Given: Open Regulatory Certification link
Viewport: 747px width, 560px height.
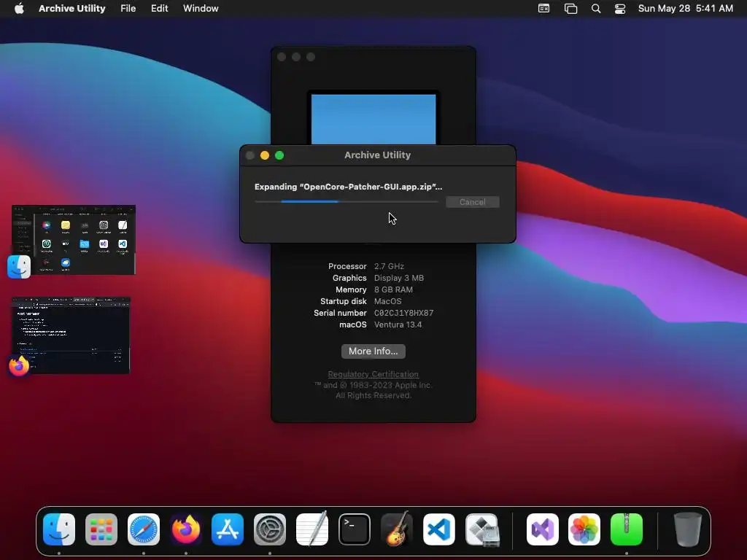Looking at the screenshot, I should (373, 374).
